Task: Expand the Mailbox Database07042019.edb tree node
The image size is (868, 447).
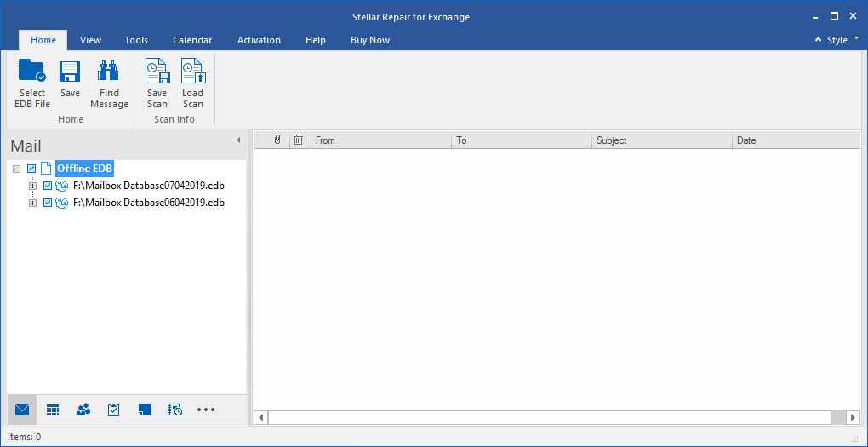Action: tap(33, 186)
